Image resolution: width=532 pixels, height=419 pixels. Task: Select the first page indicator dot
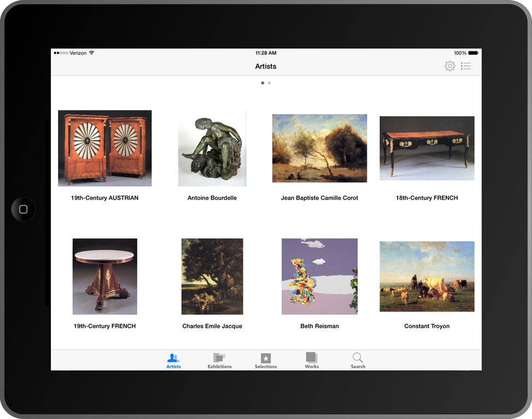[x=263, y=83]
